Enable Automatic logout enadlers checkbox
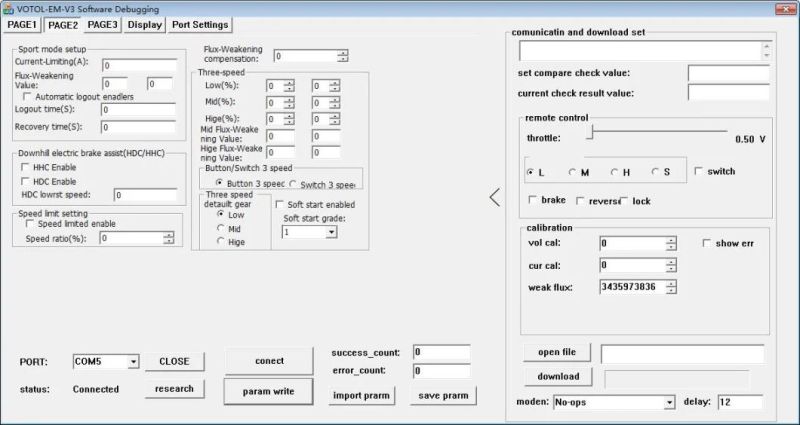The width and height of the screenshot is (800, 425). point(27,96)
